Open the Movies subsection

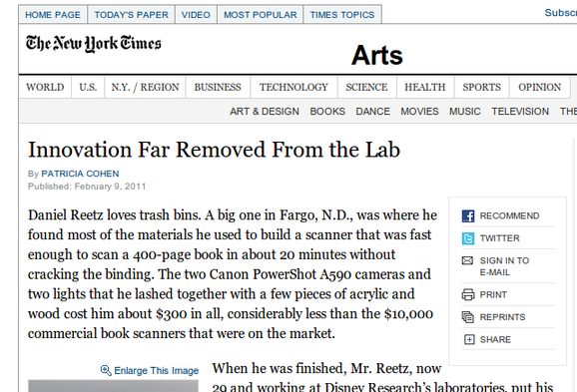419,112
